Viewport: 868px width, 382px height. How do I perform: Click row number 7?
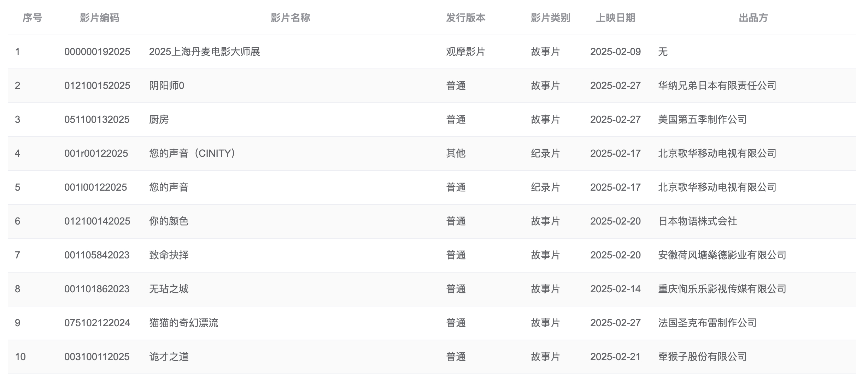point(17,255)
